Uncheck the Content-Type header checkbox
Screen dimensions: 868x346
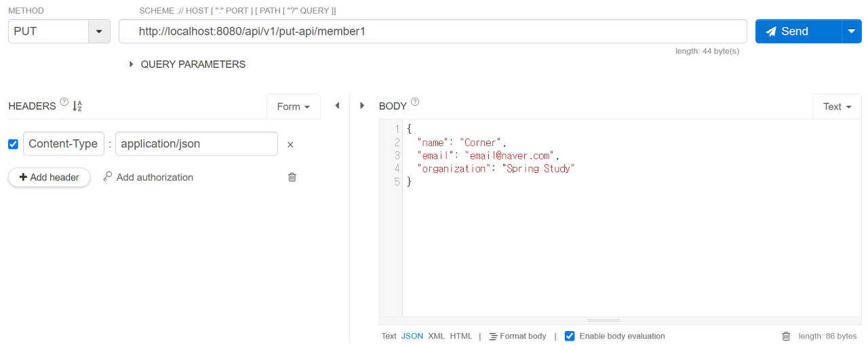[13, 144]
